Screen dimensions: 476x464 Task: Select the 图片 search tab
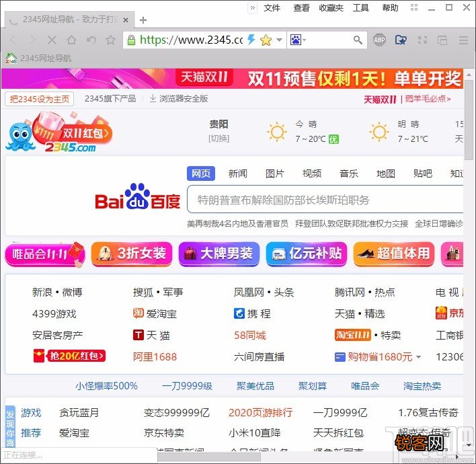pos(275,173)
